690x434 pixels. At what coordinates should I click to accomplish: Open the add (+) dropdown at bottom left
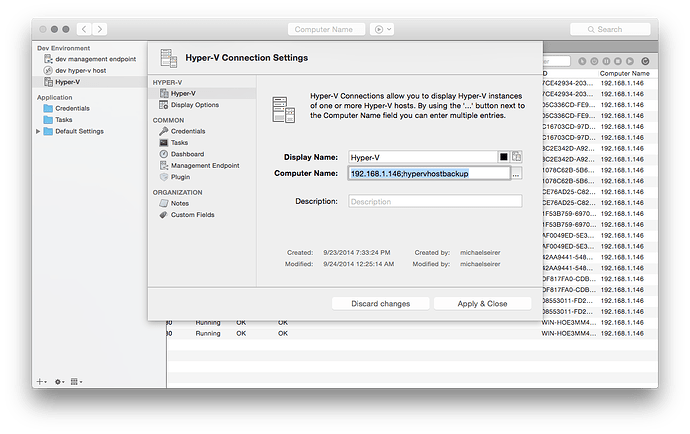point(42,381)
